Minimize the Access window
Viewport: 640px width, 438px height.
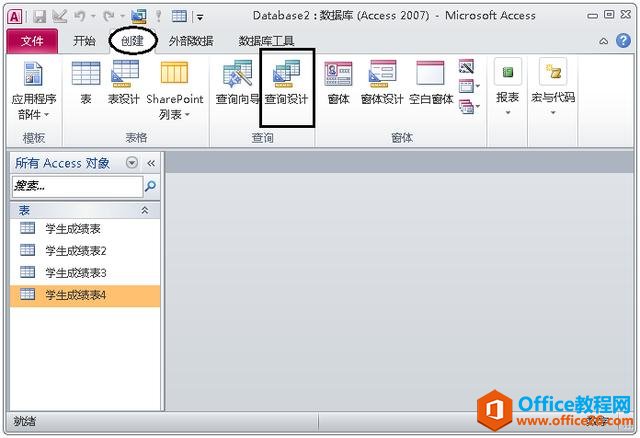[592, 16]
